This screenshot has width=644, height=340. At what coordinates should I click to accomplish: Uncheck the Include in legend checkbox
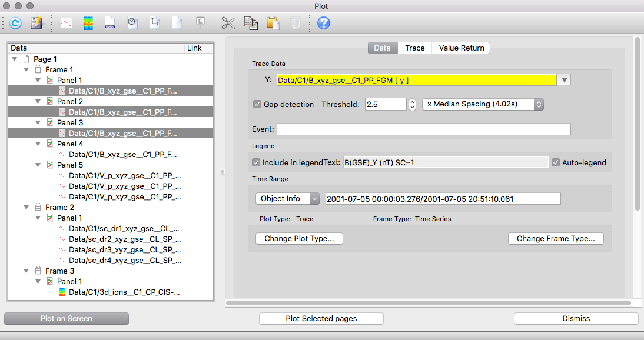click(x=256, y=162)
